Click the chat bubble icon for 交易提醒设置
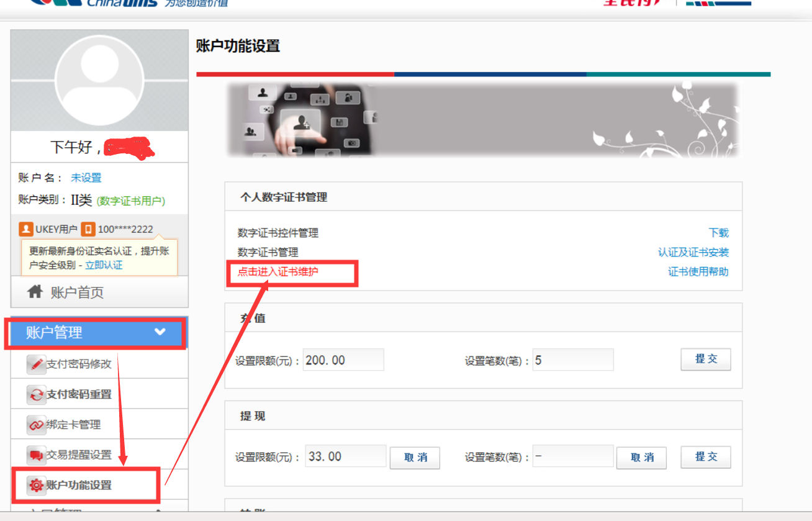 pos(37,455)
